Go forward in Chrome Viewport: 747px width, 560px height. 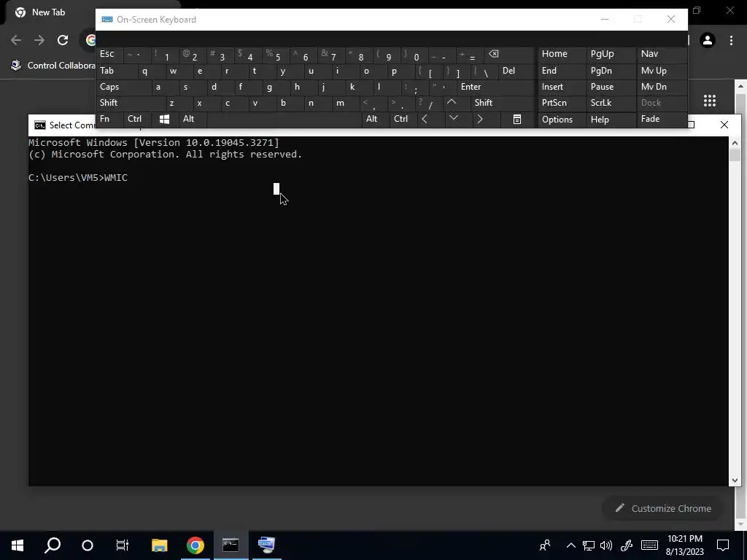tap(39, 40)
